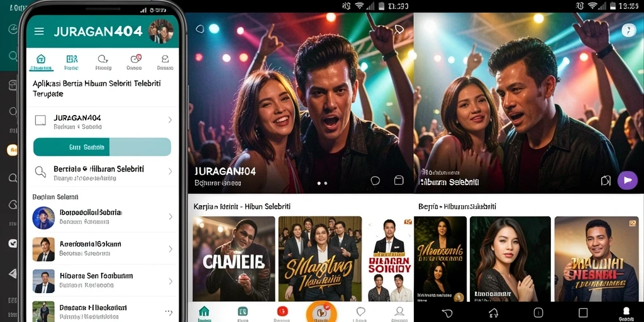This screenshot has height=322, width=644.
Task: Click the orange rounded icon in left sidebar
Action: pyautogui.click(x=13, y=150)
